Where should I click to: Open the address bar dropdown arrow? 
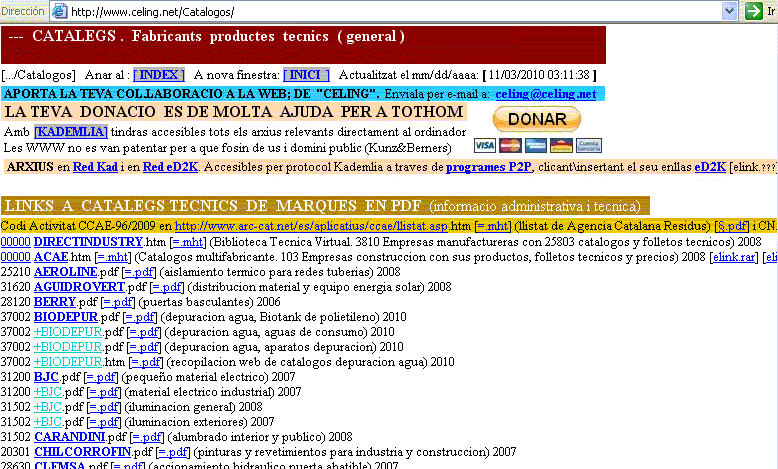pos(729,11)
